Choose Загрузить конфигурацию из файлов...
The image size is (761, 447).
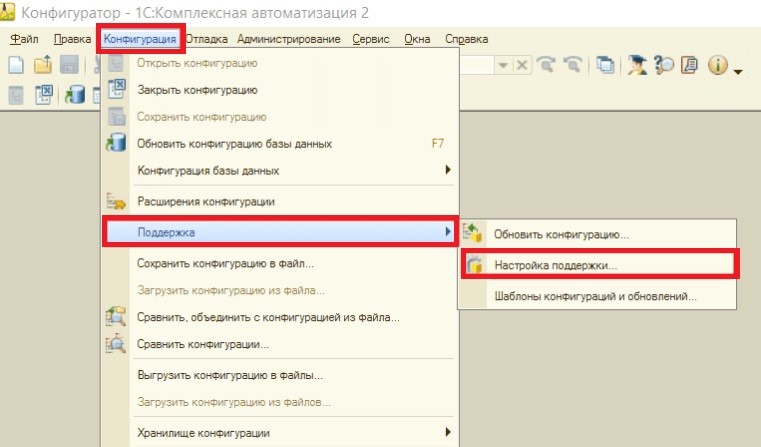[x=280, y=402]
